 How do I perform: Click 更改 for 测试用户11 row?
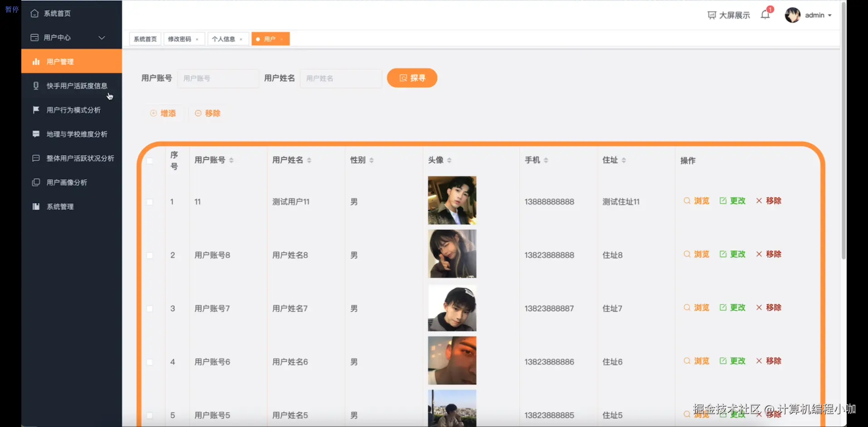click(732, 201)
